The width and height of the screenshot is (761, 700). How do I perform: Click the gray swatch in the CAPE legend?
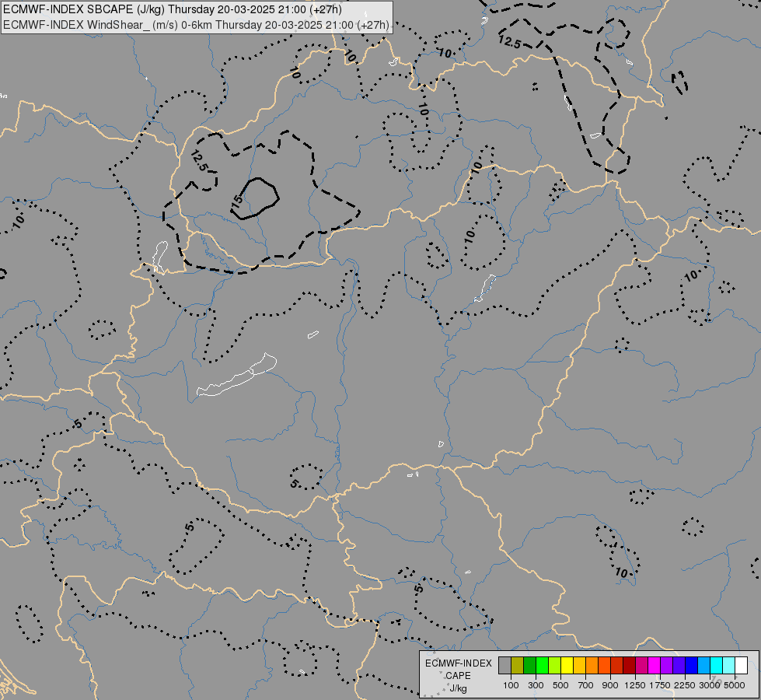point(504,666)
